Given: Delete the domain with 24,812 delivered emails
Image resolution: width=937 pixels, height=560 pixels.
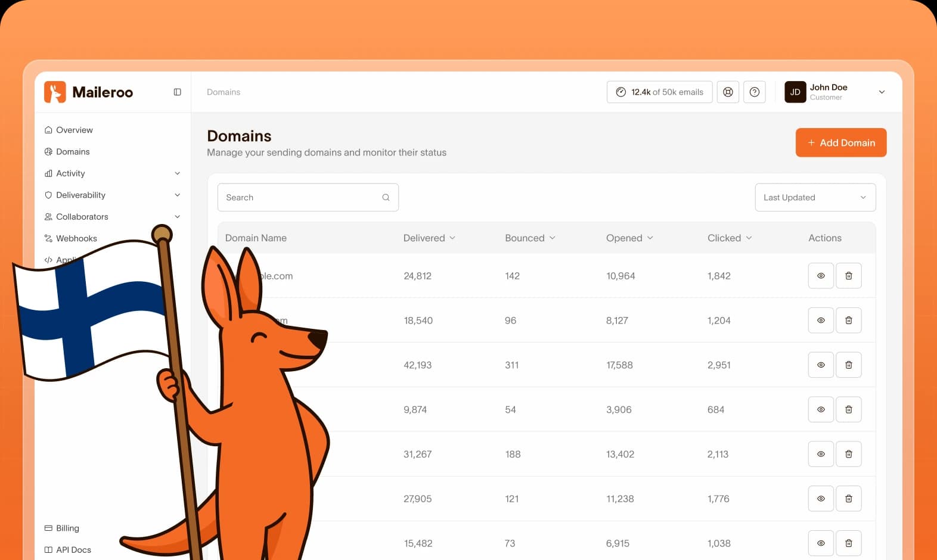Looking at the screenshot, I should click(x=849, y=276).
